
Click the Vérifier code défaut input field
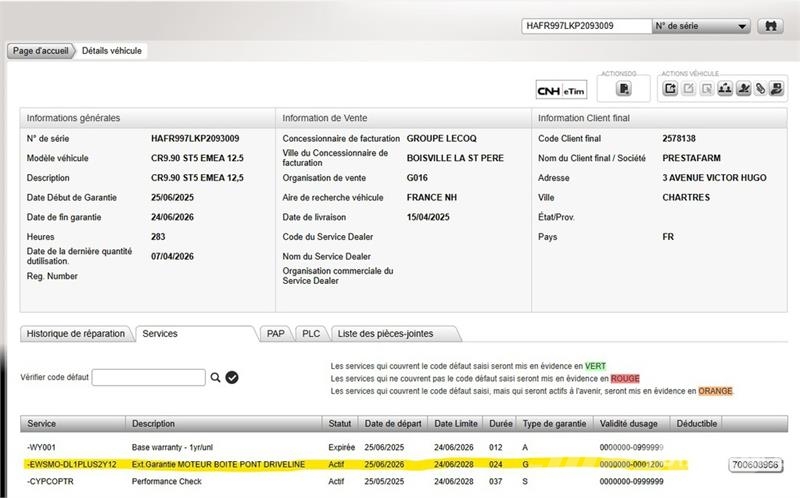click(x=148, y=378)
